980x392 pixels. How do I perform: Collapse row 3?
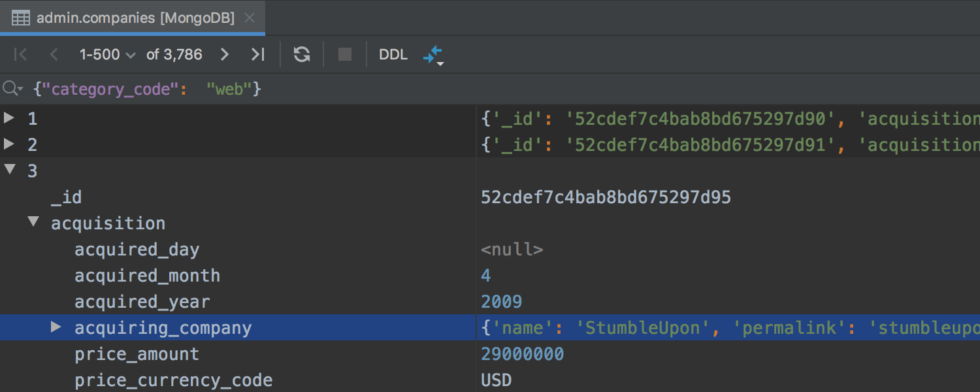(x=9, y=170)
